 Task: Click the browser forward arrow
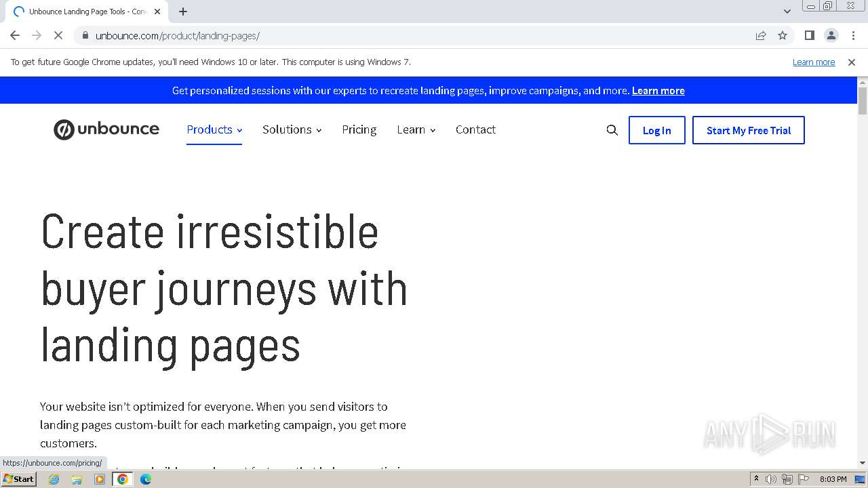pyautogui.click(x=37, y=35)
